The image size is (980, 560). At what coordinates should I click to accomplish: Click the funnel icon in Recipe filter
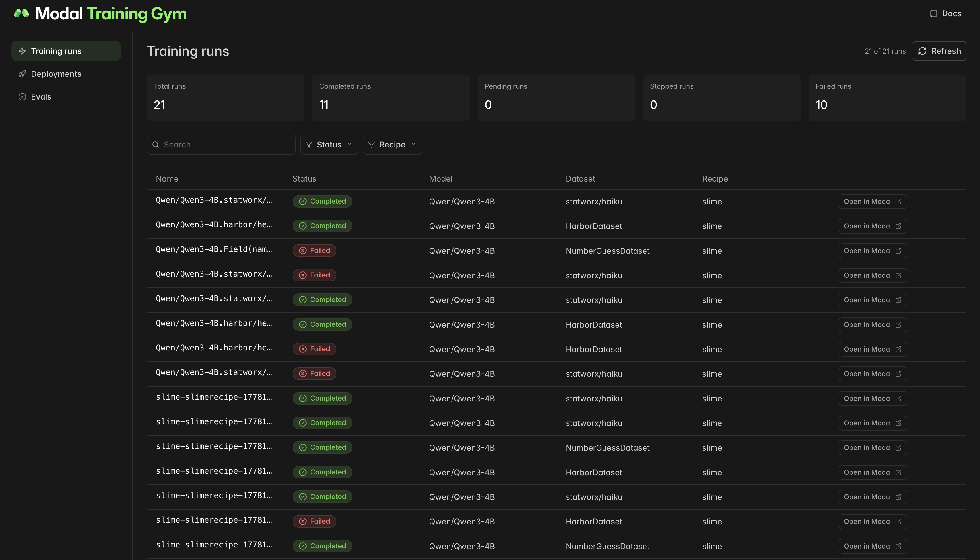[x=371, y=145]
